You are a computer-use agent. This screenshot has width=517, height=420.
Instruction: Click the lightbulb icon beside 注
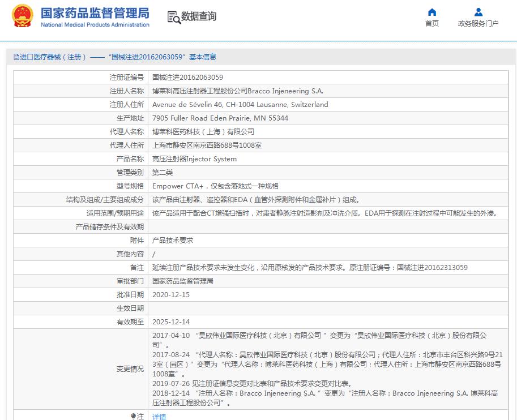pyautogui.click(x=134, y=416)
